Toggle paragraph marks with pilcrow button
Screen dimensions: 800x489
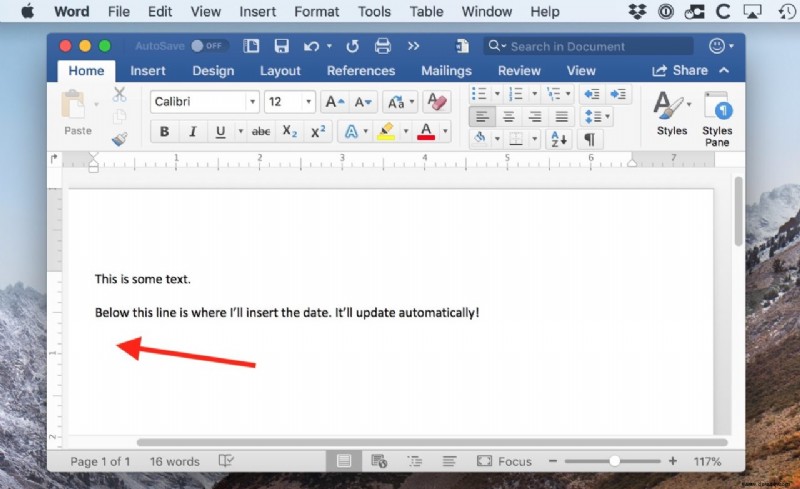point(590,139)
